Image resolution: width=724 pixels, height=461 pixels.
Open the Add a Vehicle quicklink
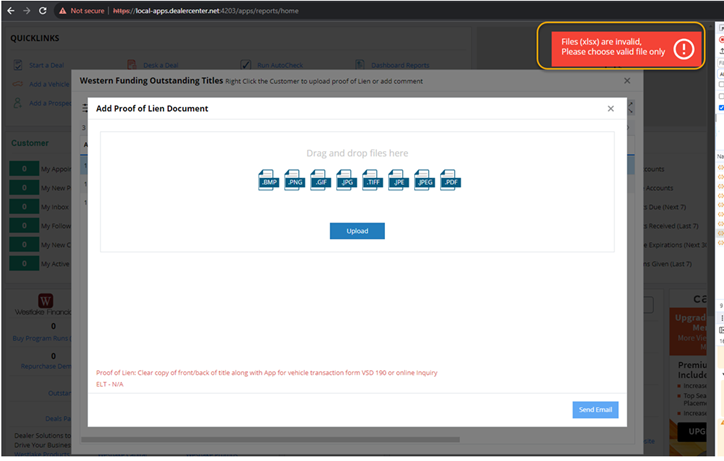tap(49, 85)
